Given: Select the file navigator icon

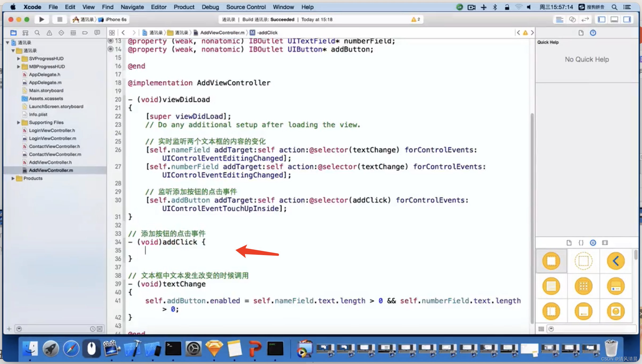Looking at the screenshot, I should coord(13,32).
